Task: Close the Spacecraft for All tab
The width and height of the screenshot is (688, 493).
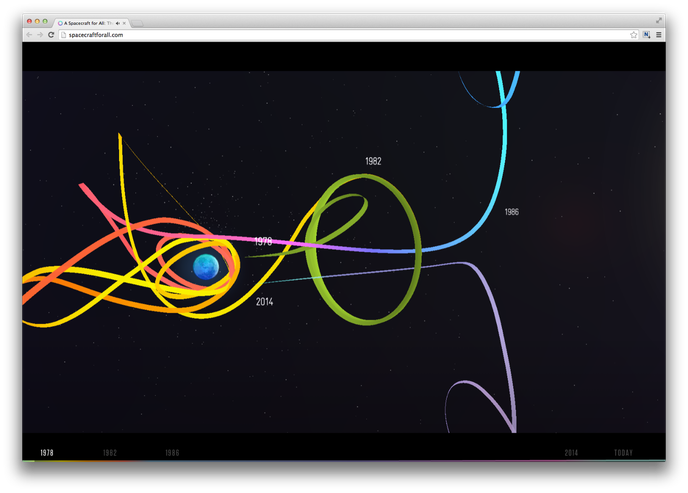Action: [124, 22]
